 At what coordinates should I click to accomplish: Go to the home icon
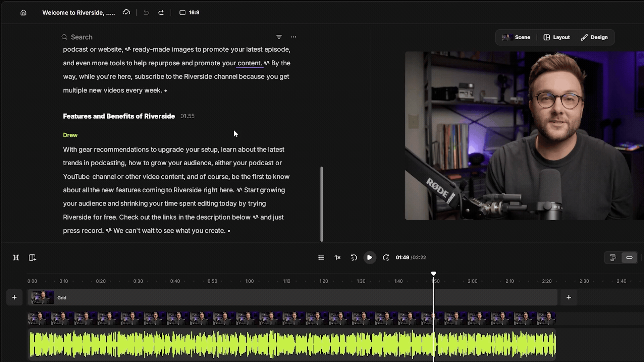click(x=23, y=12)
